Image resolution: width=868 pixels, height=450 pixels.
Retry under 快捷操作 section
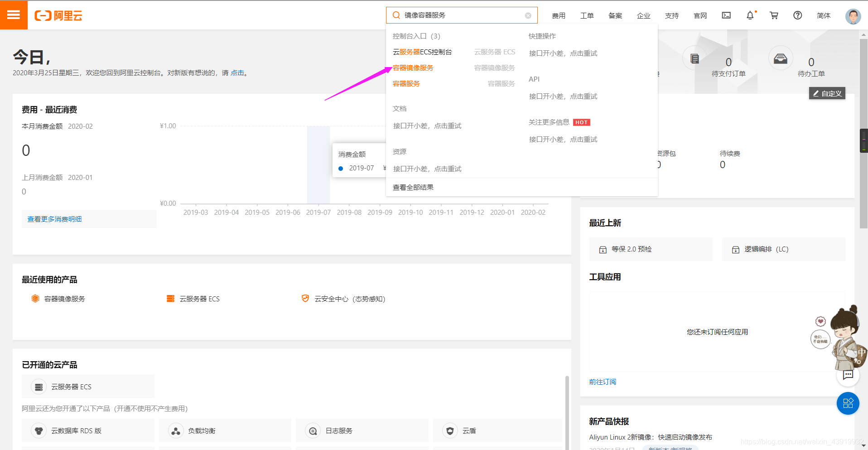563,53
